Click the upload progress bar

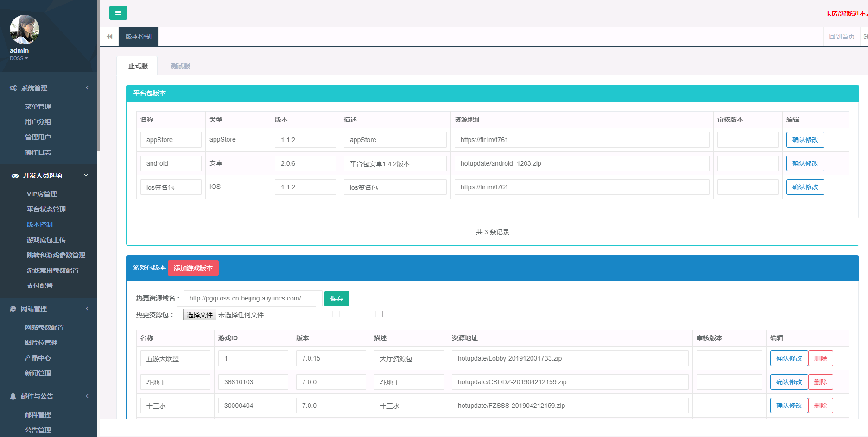coord(350,314)
